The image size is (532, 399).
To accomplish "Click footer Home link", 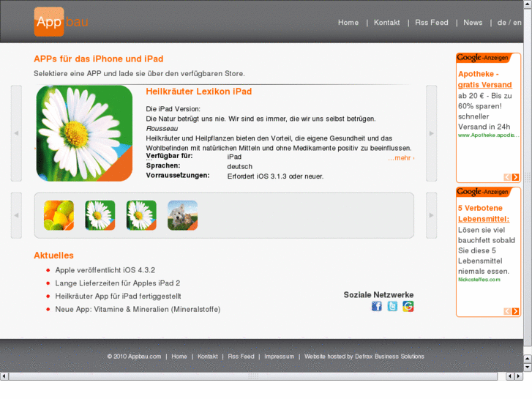I will [x=179, y=357].
